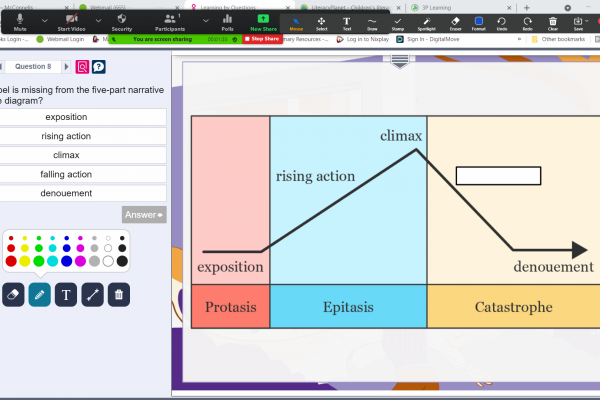Select the eraser tool below the palette
Viewport: 600px width, 400px height.
click(x=13, y=294)
